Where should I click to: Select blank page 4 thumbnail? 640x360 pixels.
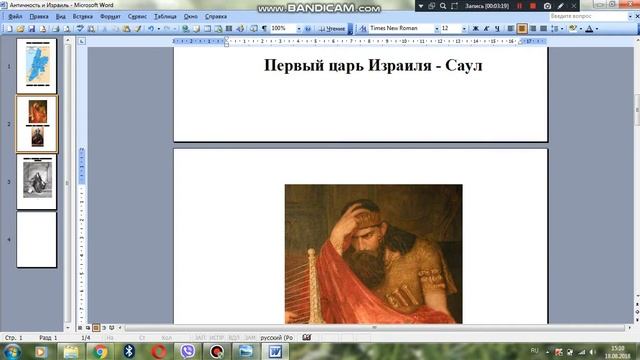[37, 240]
